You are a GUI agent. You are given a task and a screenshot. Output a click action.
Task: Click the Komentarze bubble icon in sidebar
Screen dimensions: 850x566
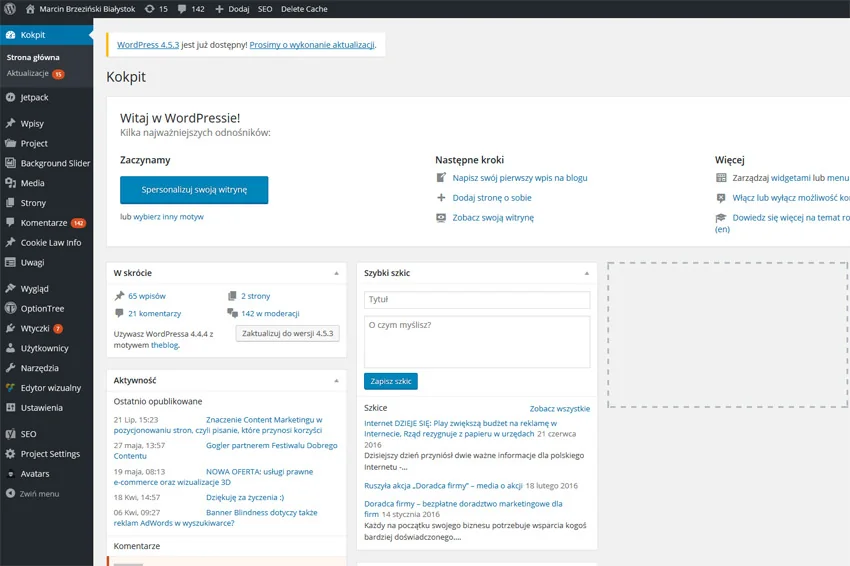(10, 223)
